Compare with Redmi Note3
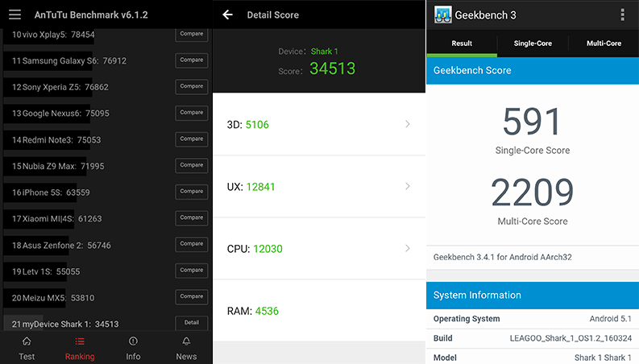Image resolution: width=639 pixels, height=364 pixels. click(x=192, y=139)
